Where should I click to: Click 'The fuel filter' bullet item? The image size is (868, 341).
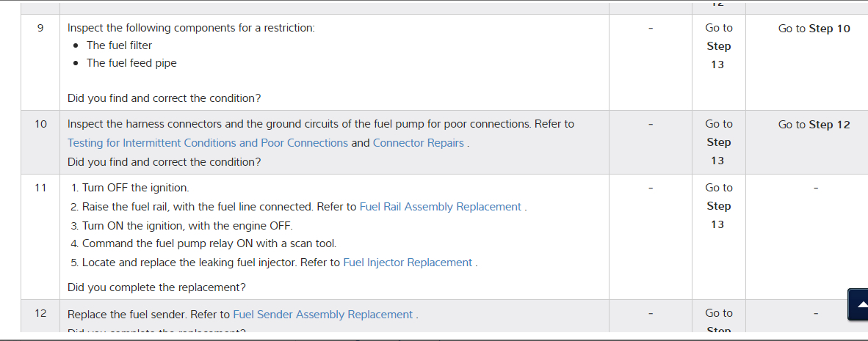(x=119, y=45)
